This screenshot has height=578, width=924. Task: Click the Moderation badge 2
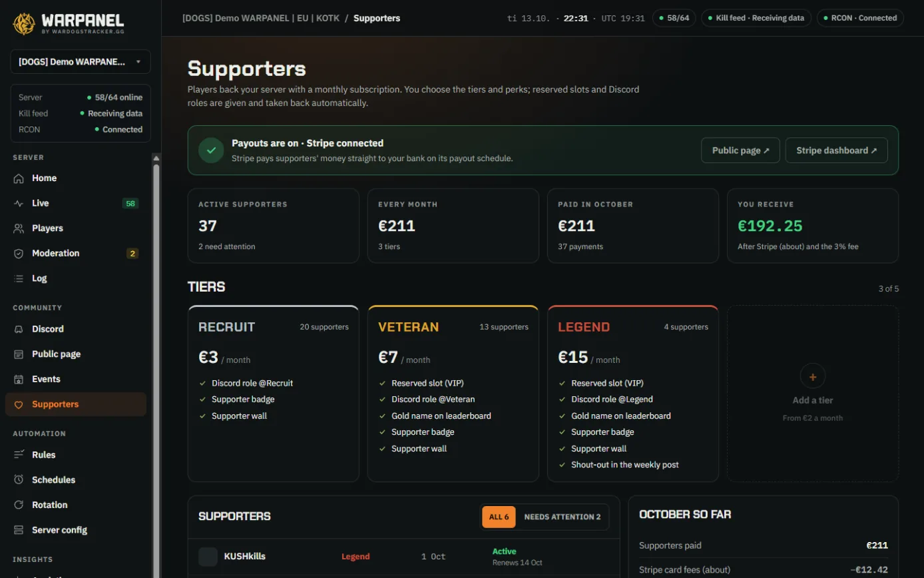[132, 254]
